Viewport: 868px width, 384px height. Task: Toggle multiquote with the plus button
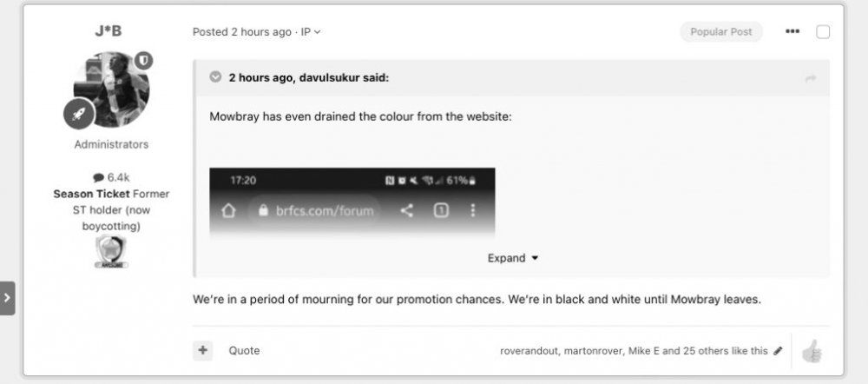coord(202,350)
